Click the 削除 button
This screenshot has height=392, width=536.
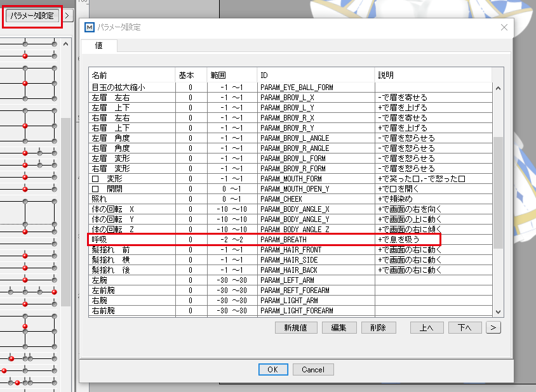(378, 327)
